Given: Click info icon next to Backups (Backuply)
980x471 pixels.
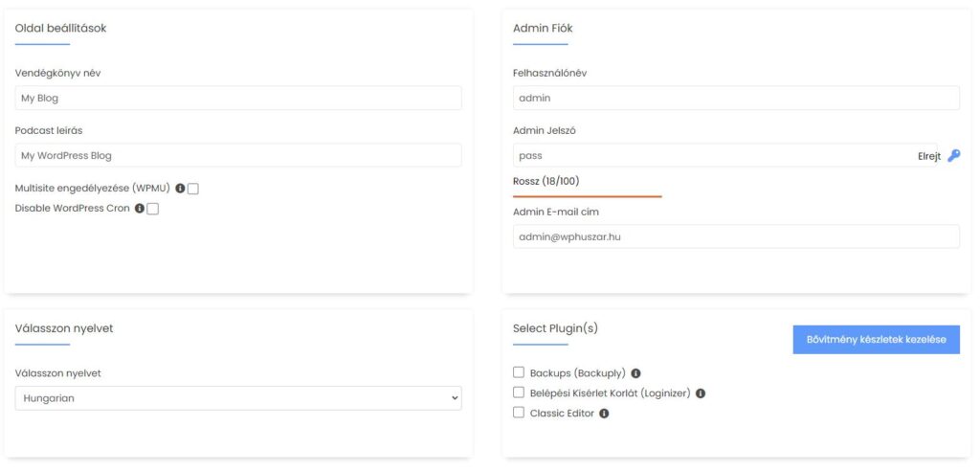Looking at the screenshot, I should [x=635, y=373].
